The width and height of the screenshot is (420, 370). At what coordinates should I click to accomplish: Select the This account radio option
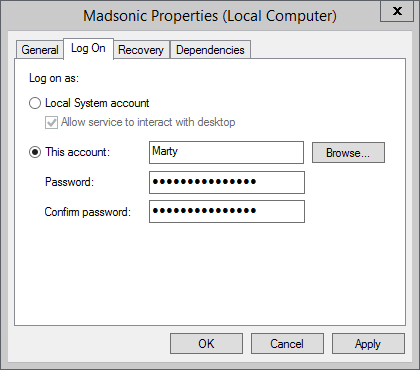point(35,152)
